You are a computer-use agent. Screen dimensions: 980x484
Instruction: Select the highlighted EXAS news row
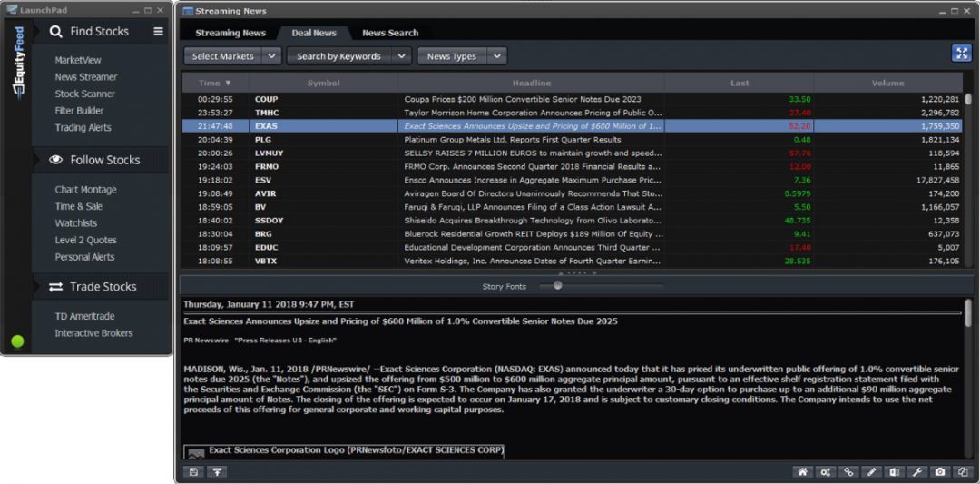pos(573,125)
